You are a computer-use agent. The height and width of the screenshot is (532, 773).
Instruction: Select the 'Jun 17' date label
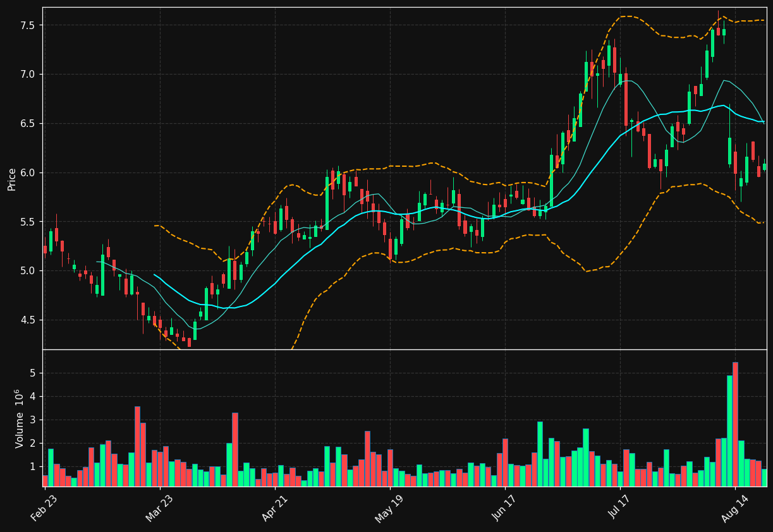(504, 509)
